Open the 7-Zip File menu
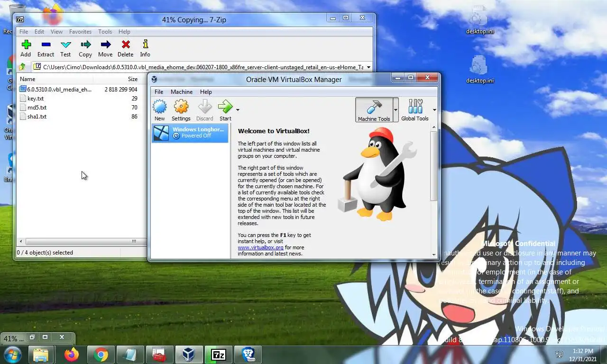 pos(23,32)
